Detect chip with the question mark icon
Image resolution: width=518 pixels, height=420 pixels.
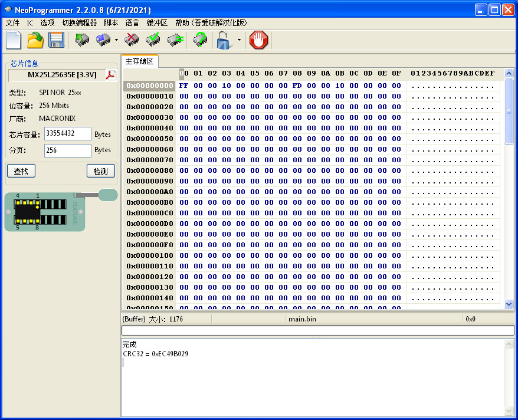coord(200,40)
